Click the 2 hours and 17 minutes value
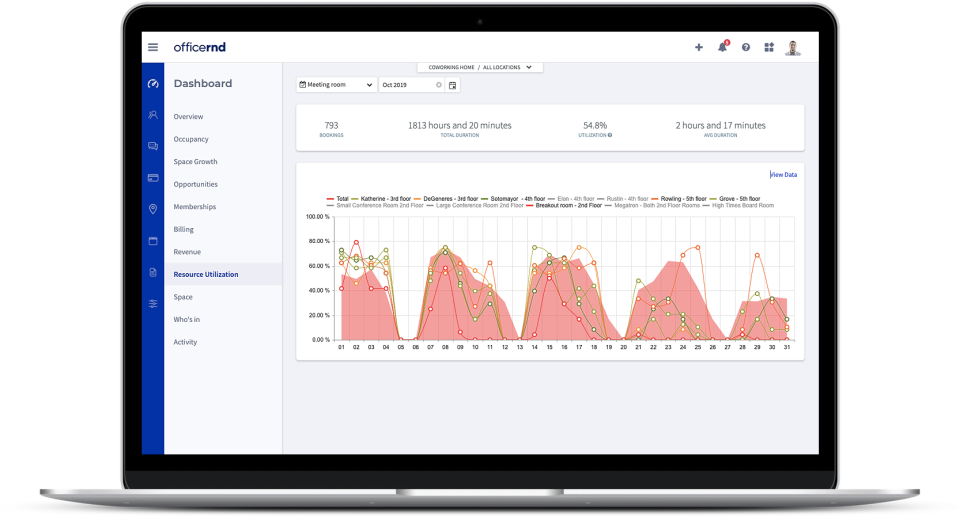 click(x=721, y=125)
